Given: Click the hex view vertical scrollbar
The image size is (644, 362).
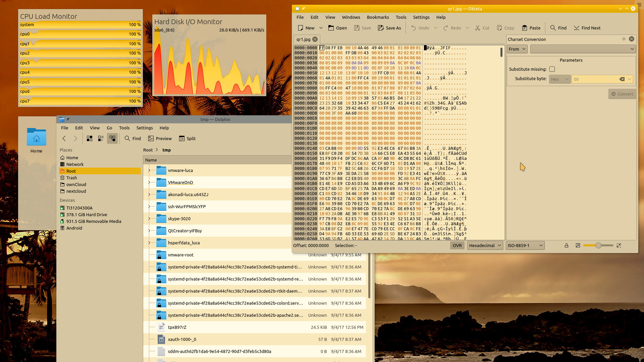Looking at the screenshot, I should [x=501, y=52].
